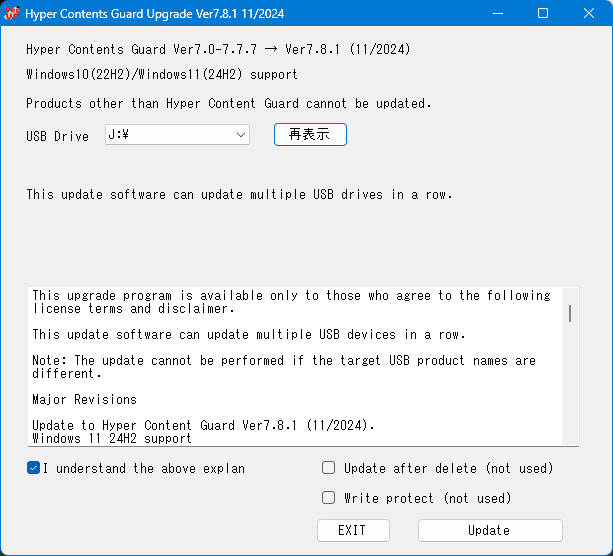Click 'Note: The update cannot be performed' line
Viewport: 613px width, 556px height.
(284, 360)
